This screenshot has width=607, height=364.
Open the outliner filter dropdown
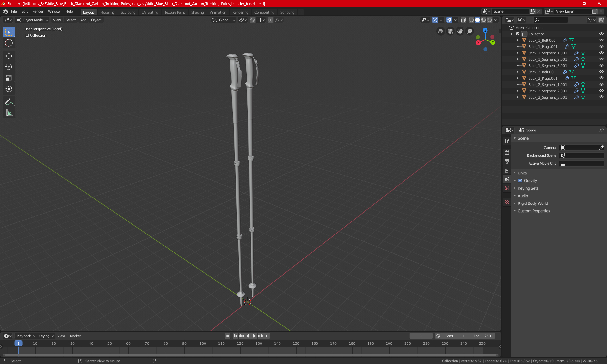(592, 20)
